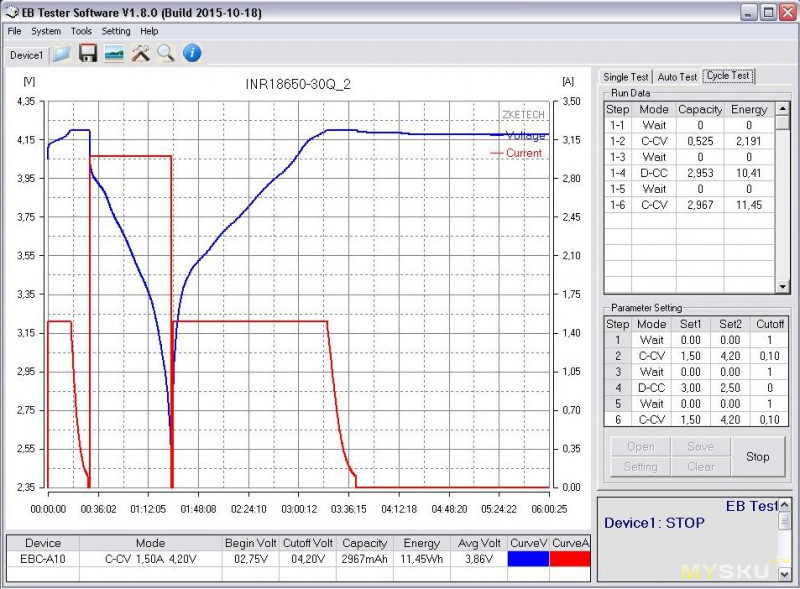The height and width of the screenshot is (589, 800).
Task: Click the Capacity column header in Run Data
Action: (700, 110)
